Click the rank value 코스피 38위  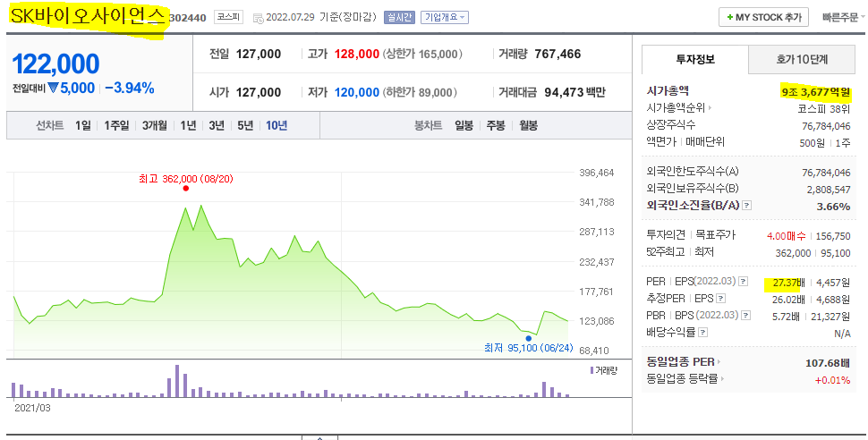[824, 109]
